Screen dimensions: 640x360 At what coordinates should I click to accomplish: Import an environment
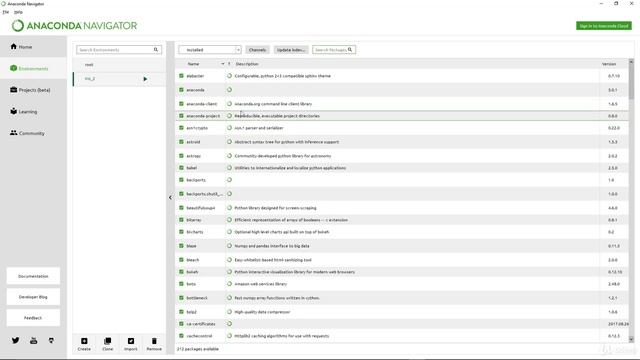click(x=131, y=344)
